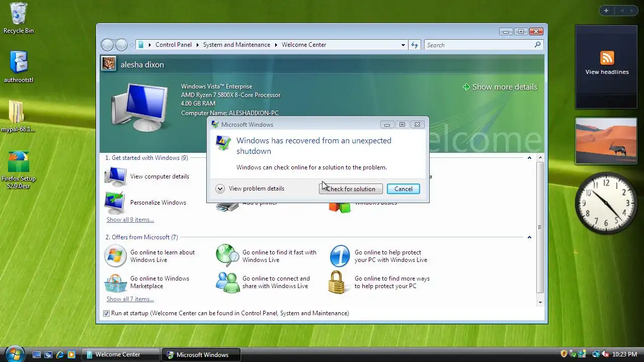The image size is (644, 362).
Task: Toggle Run at startup checkbox
Action: click(x=106, y=313)
